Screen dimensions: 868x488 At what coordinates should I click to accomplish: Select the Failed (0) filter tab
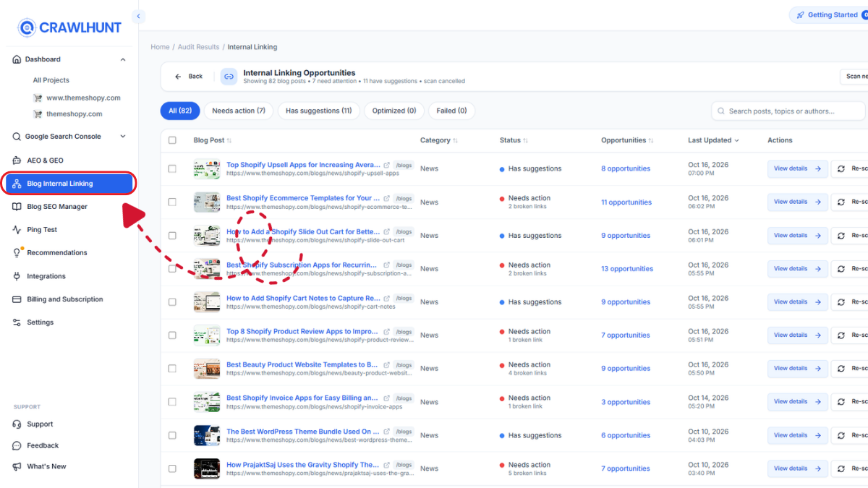(x=451, y=111)
